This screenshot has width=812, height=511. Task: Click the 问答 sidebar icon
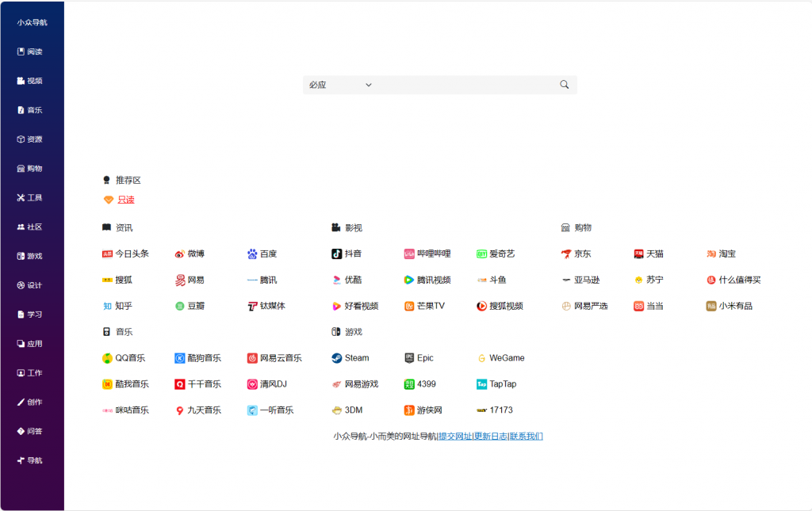coord(21,431)
